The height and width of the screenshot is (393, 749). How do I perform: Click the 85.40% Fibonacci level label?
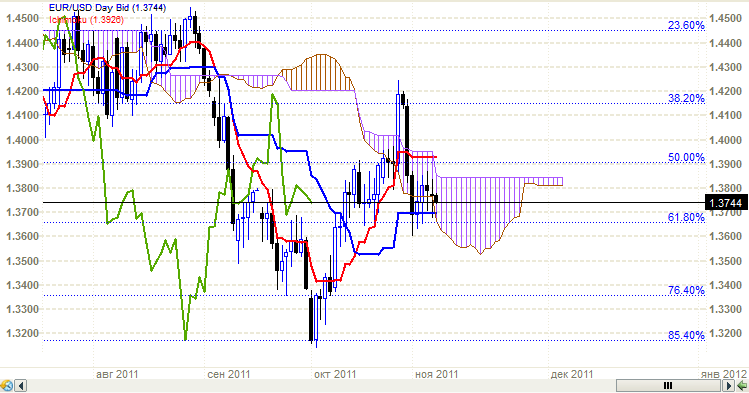coord(686,335)
